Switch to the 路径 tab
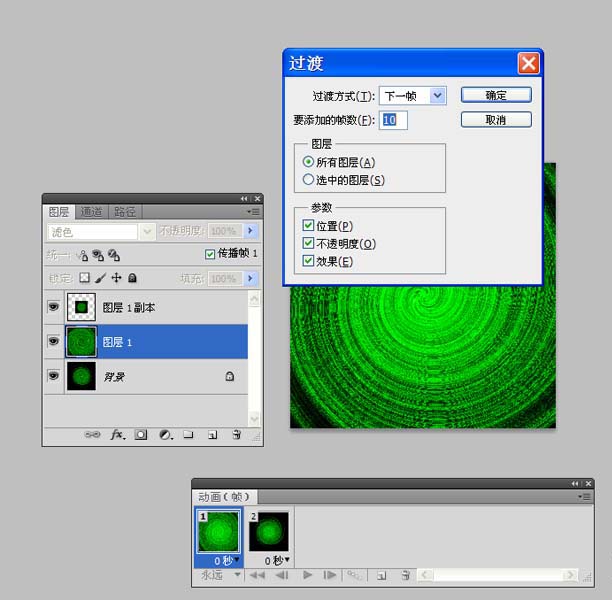 pos(125,212)
